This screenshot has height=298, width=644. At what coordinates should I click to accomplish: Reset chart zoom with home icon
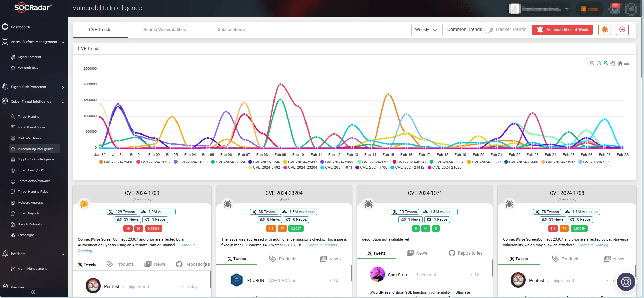pyautogui.click(x=620, y=63)
